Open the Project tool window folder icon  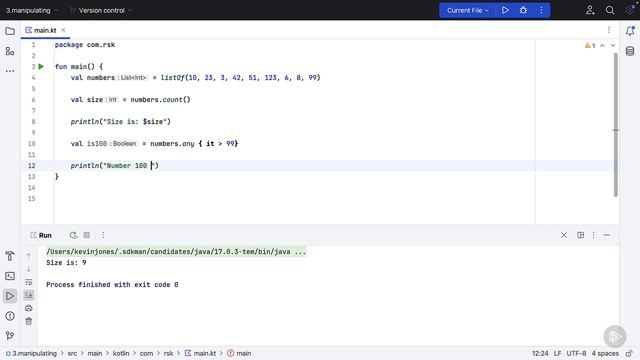[x=10, y=31]
